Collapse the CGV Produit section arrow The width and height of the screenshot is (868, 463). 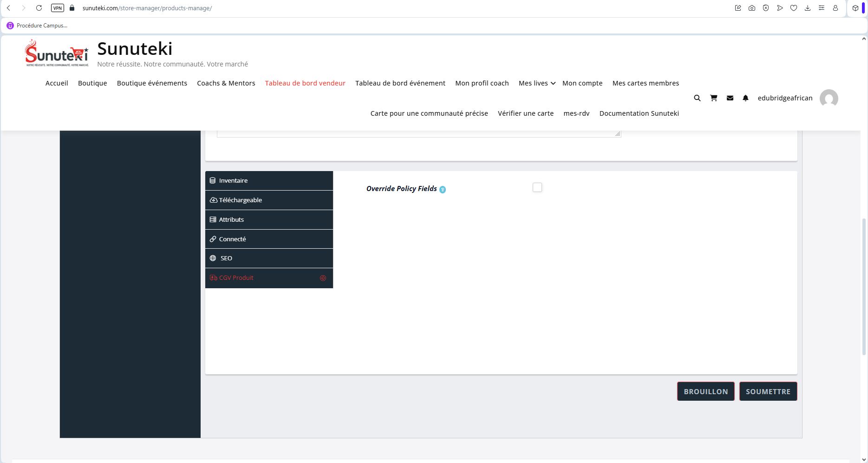coord(323,278)
